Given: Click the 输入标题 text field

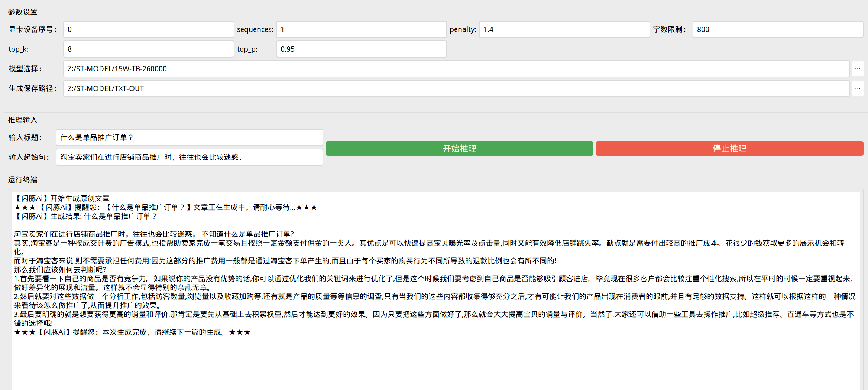Looking at the screenshot, I should (x=189, y=137).
